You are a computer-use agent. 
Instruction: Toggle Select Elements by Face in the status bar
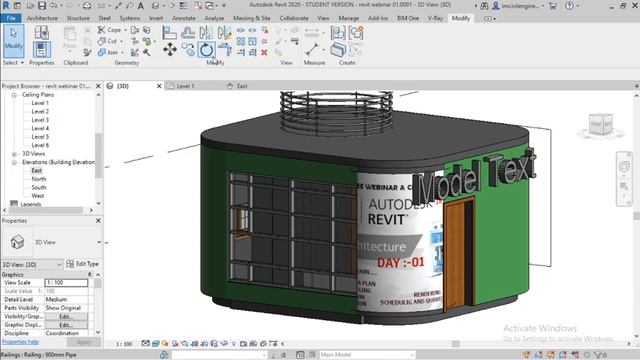tap(563, 355)
